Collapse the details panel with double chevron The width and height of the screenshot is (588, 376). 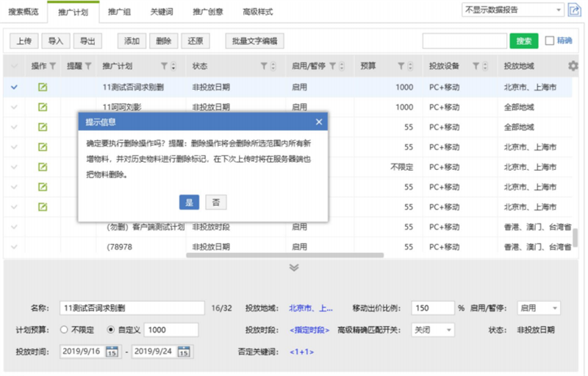tap(294, 267)
